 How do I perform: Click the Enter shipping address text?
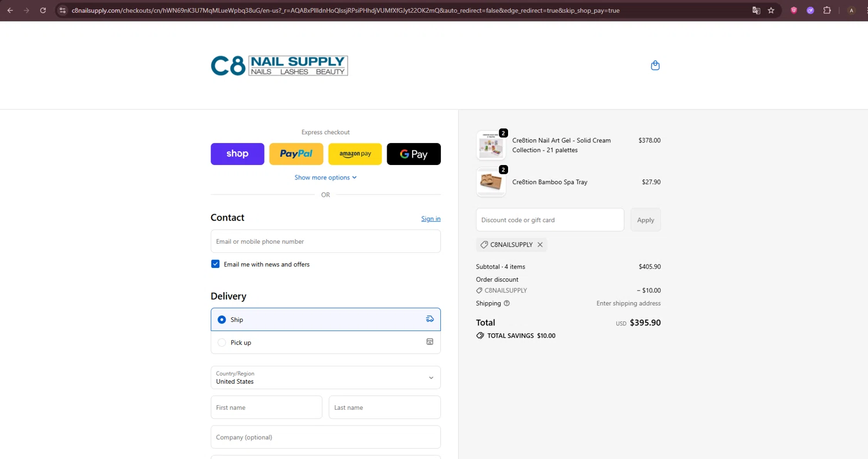point(628,303)
